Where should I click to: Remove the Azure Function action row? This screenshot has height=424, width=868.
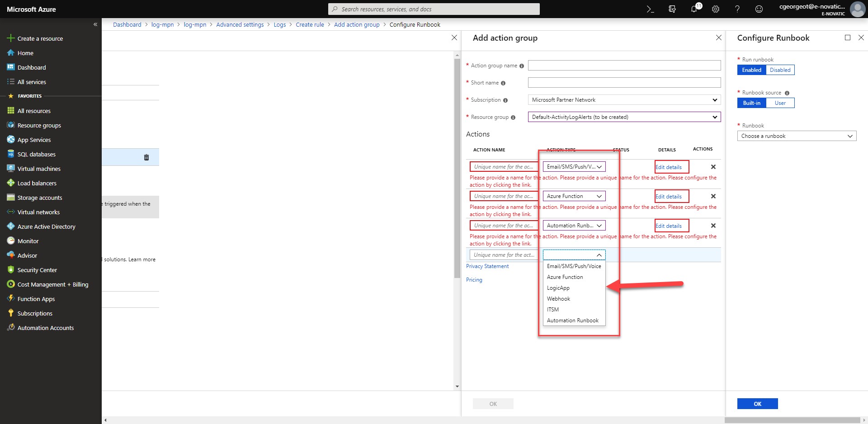713,196
